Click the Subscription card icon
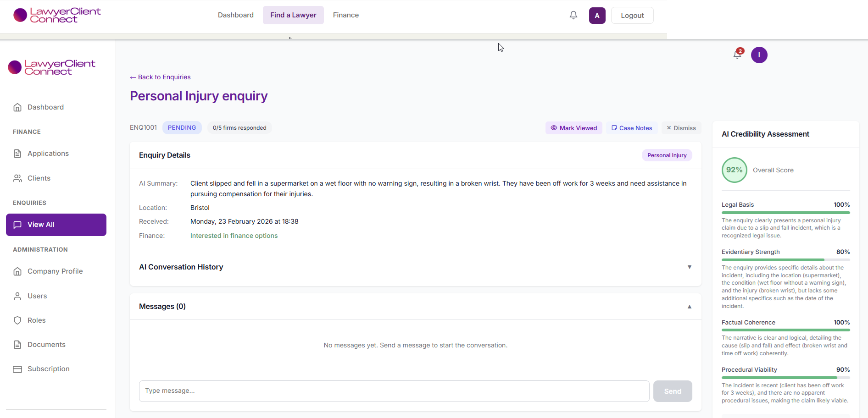This screenshot has height=418, width=868. click(x=17, y=369)
